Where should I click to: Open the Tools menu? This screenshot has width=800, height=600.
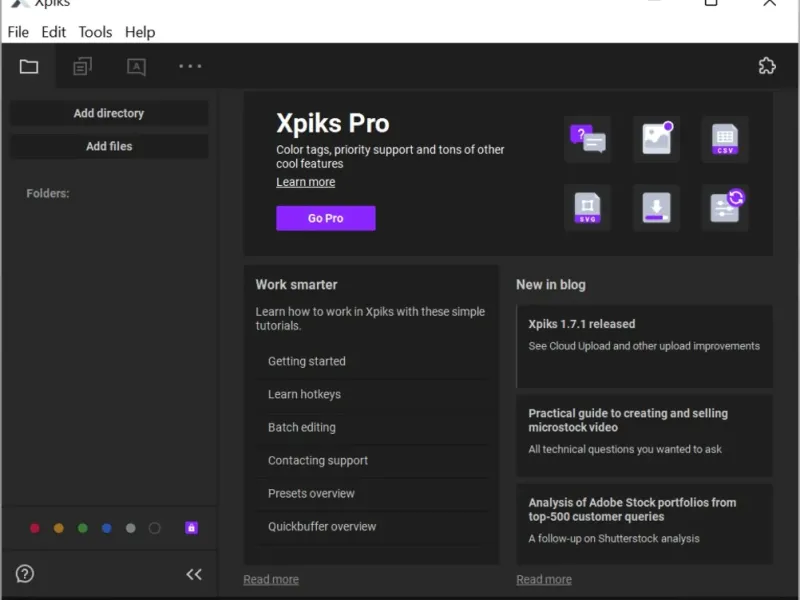[x=95, y=32]
